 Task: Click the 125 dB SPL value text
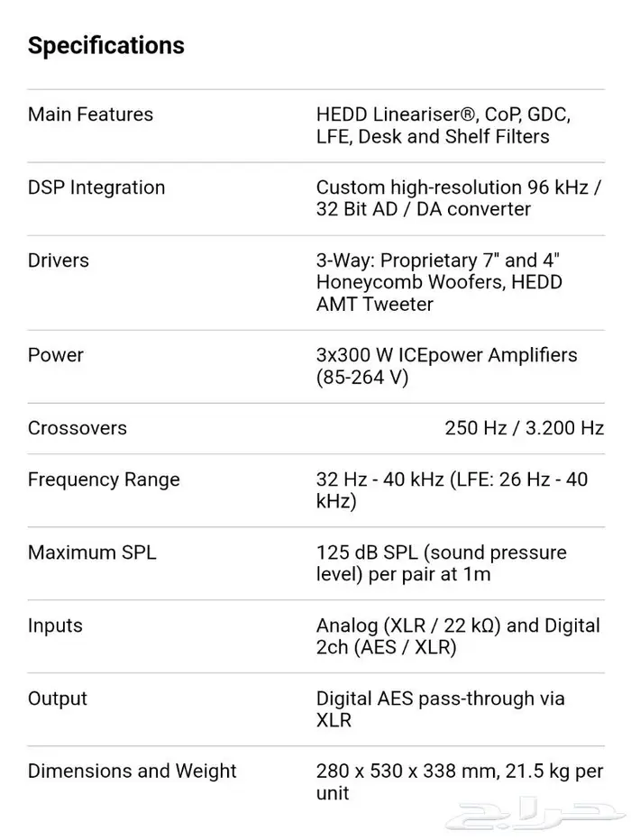click(x=442, y=563)
